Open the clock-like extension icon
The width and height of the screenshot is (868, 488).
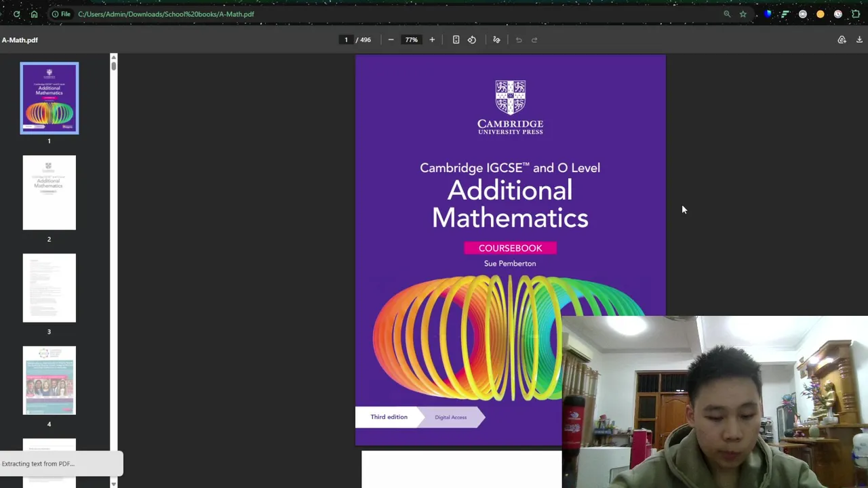pos(838,14)
